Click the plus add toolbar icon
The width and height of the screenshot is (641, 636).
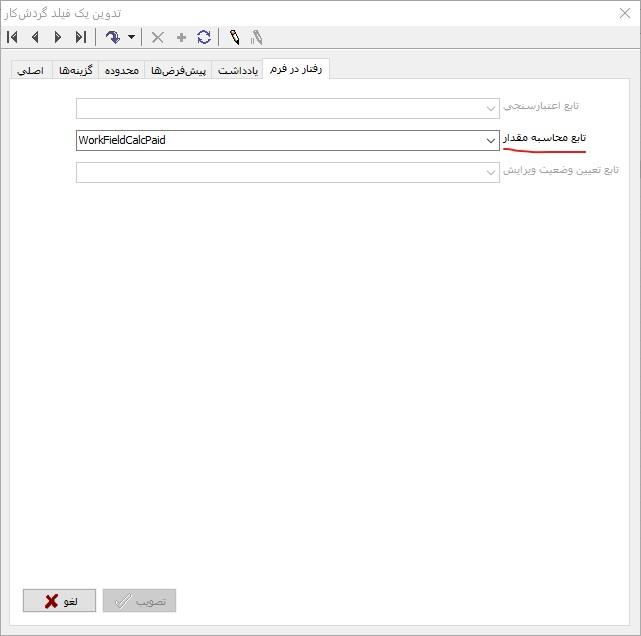click(181, 37)
